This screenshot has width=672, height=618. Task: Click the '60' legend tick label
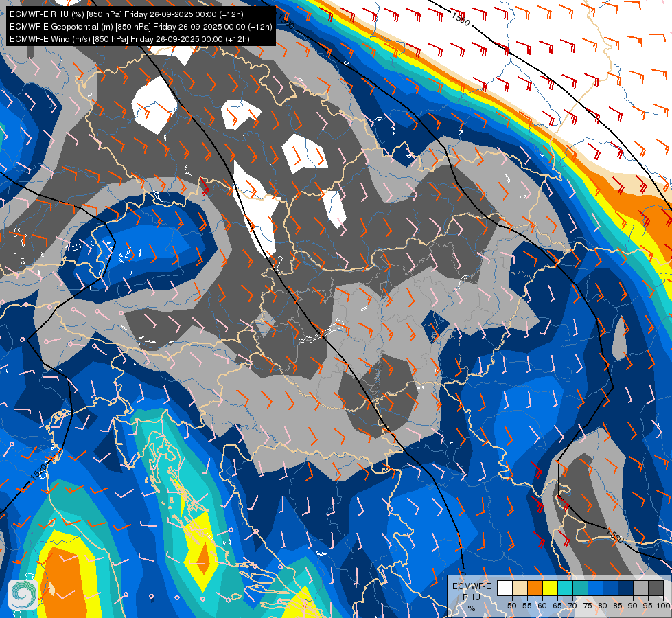542,606
